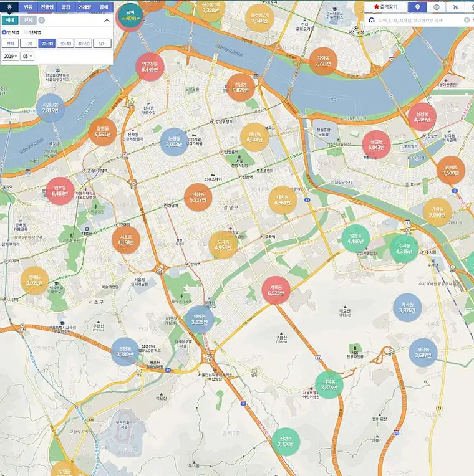This screenshot has height=476, width=474.
Task: Click the 잠원동 5,561만 bubble
Action: (x=103, y=131)
